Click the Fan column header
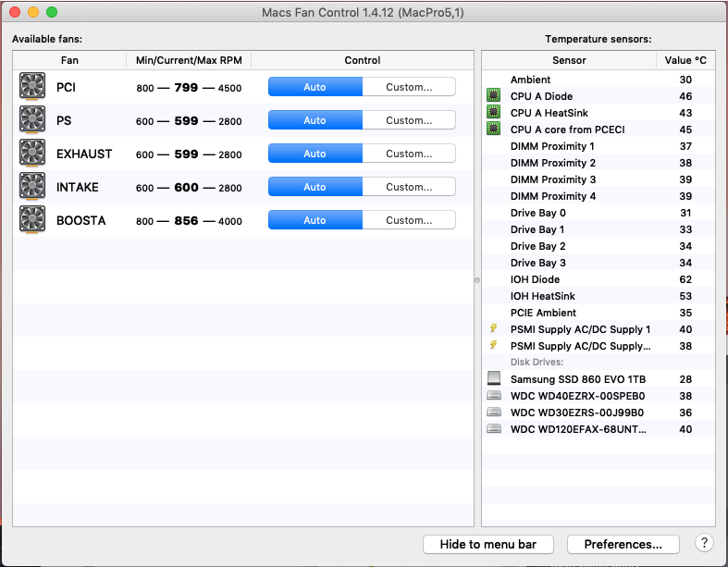The image size is (728, 567). point(69,60)
